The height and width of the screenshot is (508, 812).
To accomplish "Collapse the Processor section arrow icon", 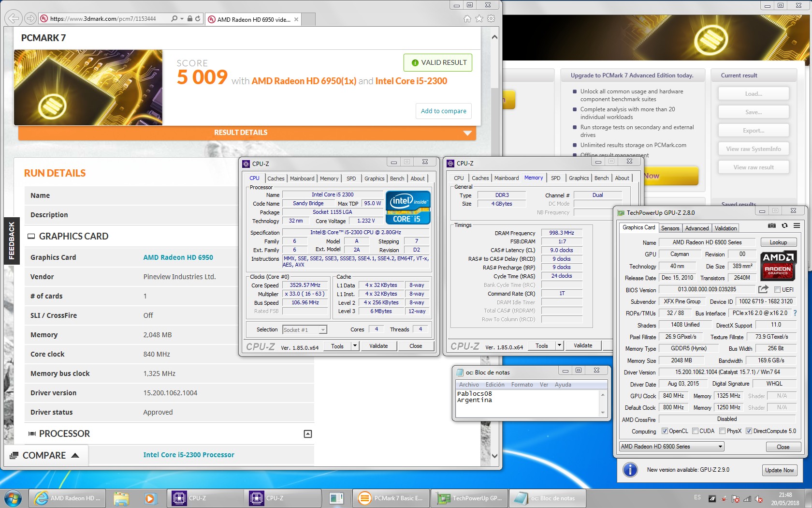I will [308, 434].
